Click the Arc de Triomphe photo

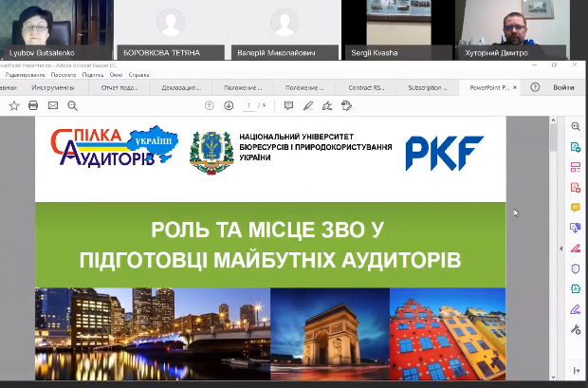pyautogui.click(x=330, y=334)
